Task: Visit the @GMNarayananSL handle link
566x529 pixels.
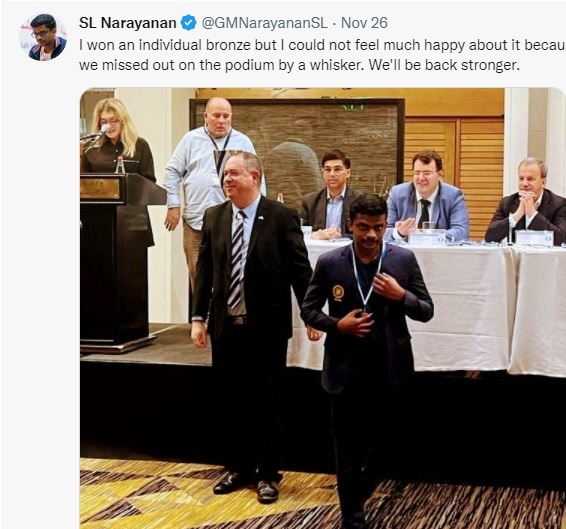Action: tap(264, 23)
